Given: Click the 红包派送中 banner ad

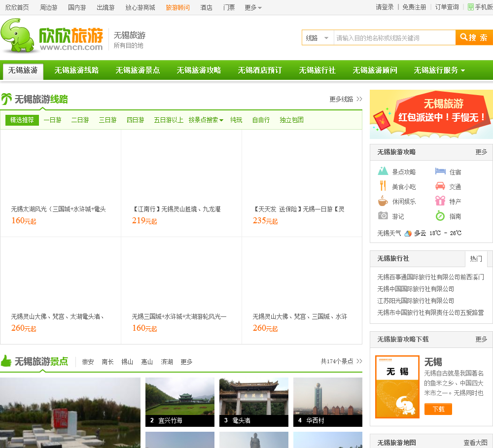Looking at the screenshot, I should (431, 114).
